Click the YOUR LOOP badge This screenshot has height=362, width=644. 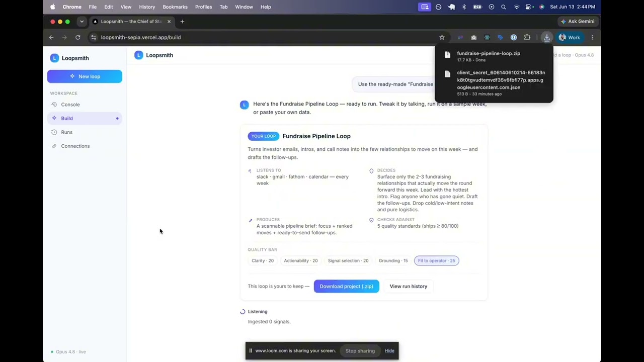point(263,136)
